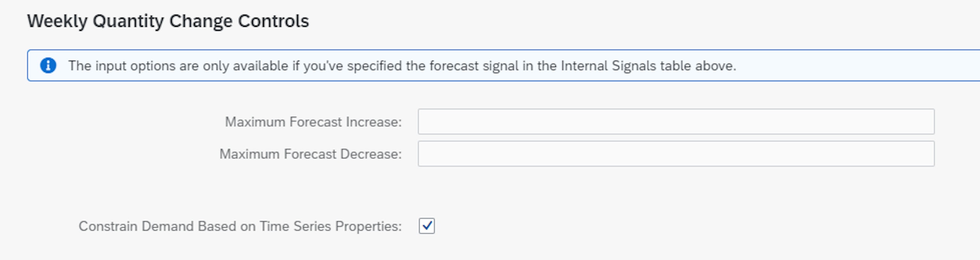
Task: Click the info symbol in the message strip
Action: coord(48,66)
